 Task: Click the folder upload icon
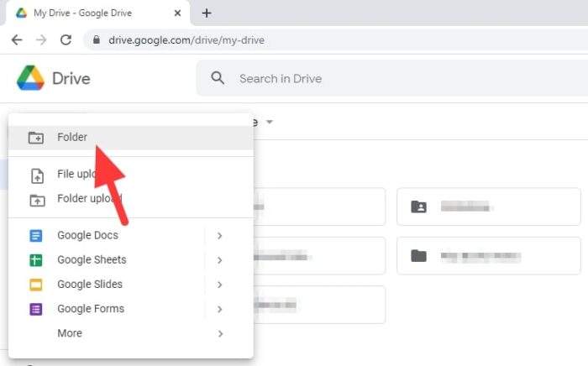coord(37,201)
